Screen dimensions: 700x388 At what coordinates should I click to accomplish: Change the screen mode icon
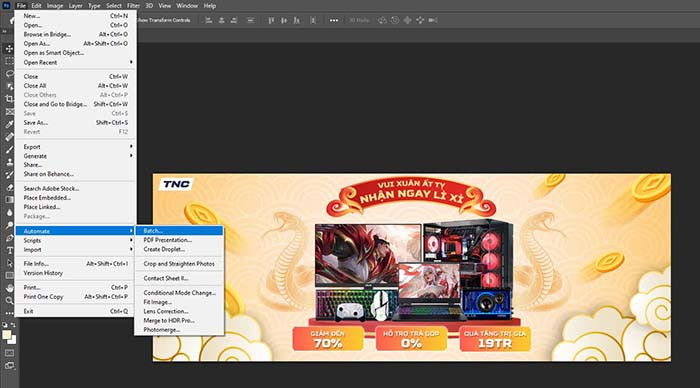9,366
